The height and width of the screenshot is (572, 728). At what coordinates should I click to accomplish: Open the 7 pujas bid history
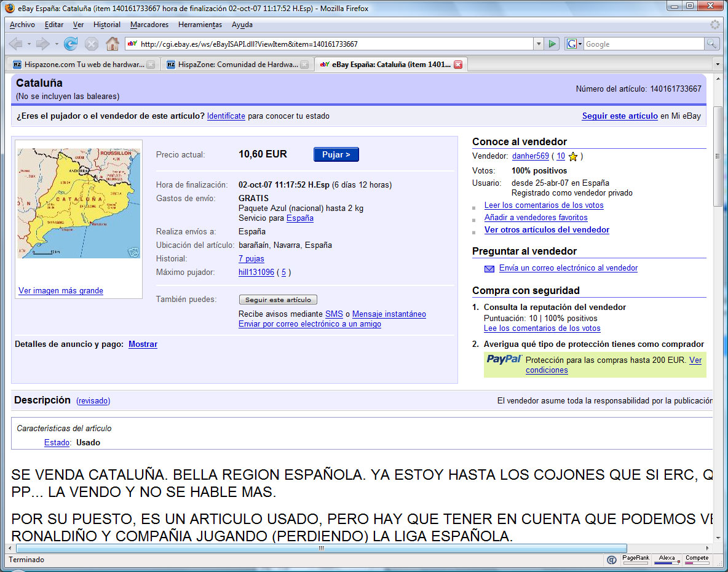[251, 258]
